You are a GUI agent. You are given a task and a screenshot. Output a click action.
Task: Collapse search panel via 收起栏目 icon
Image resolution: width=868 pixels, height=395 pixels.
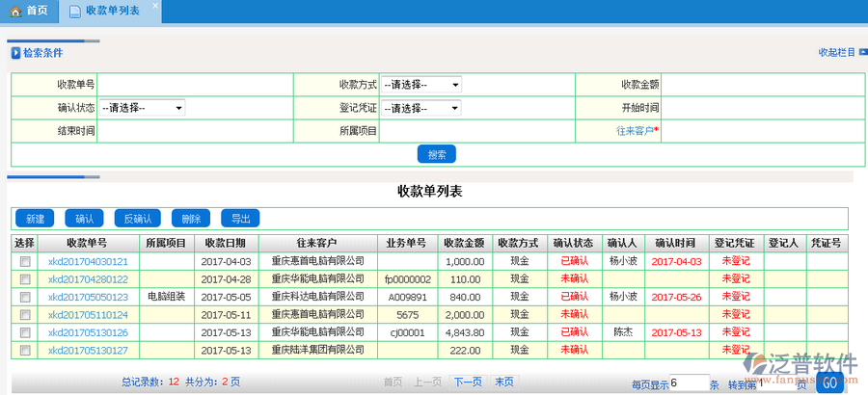pyautogui.click(x=861, y=53)
